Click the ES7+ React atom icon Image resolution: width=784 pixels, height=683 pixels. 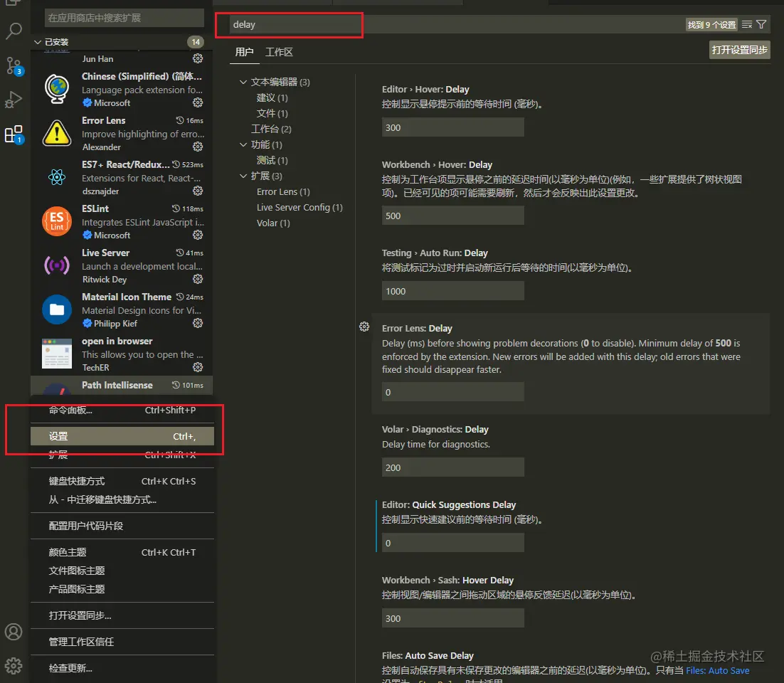tap(57, 177)
